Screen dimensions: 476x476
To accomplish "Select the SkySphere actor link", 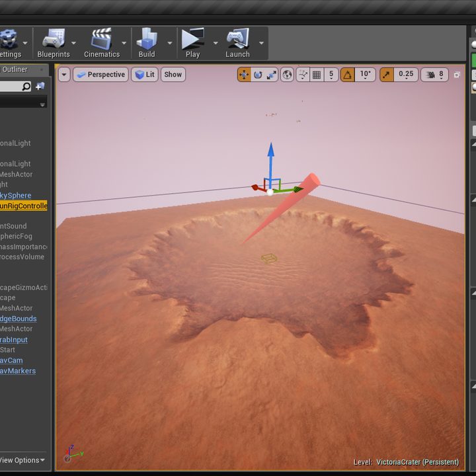I will tap(15, 196).
